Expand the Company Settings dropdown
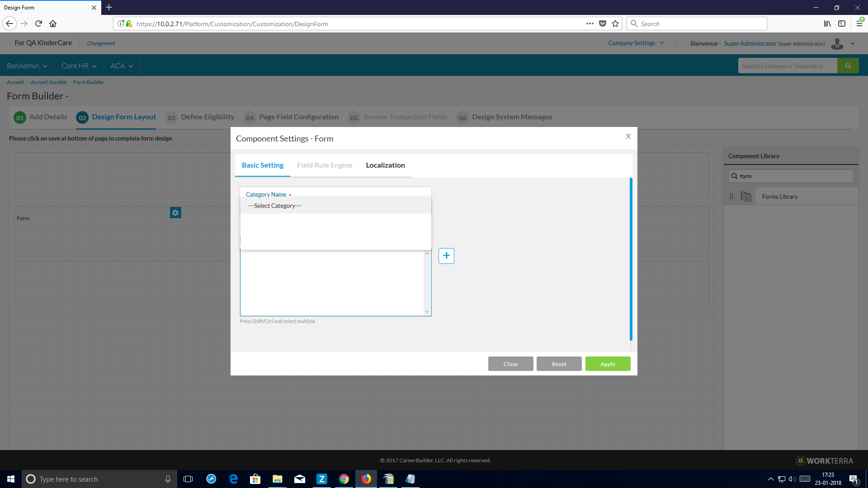 click(x=636, y=43)
